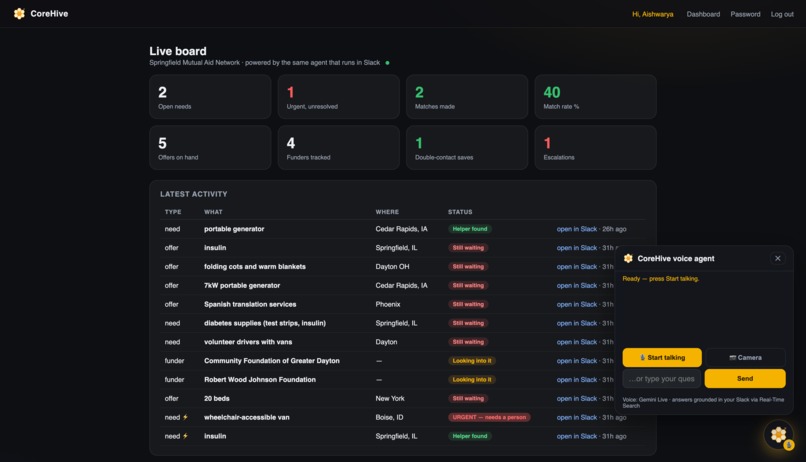Viewport: 806px width, 462px height.
Task: Open folding cots offer in Slack
Action: 577,267
